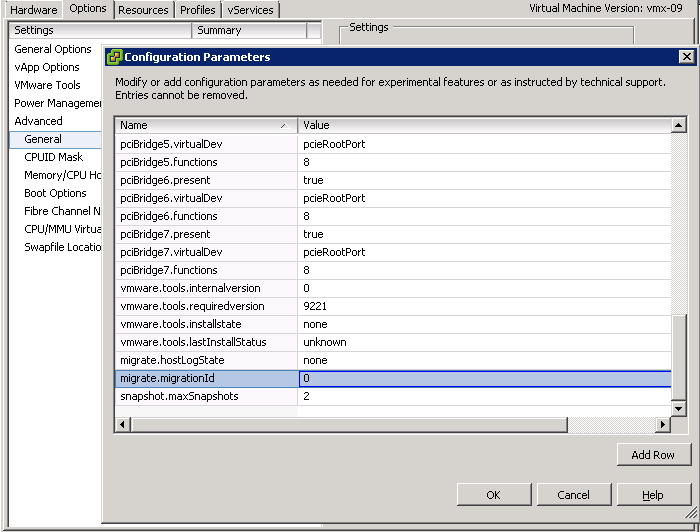Select the snapshot.maxSnapshots row name
This screenshot has width=700, height=532.
(x=179, y=396)
